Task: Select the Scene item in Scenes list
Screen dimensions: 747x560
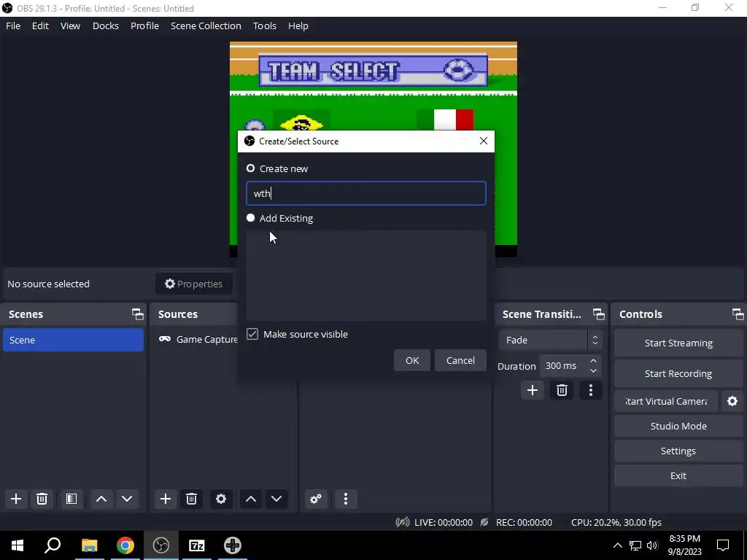Action: point(74,340)
